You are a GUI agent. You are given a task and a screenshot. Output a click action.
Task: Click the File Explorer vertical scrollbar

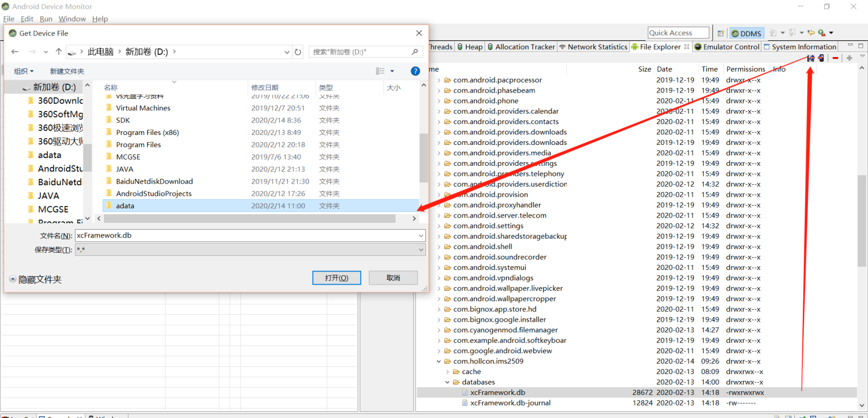[x=862, y=221]
